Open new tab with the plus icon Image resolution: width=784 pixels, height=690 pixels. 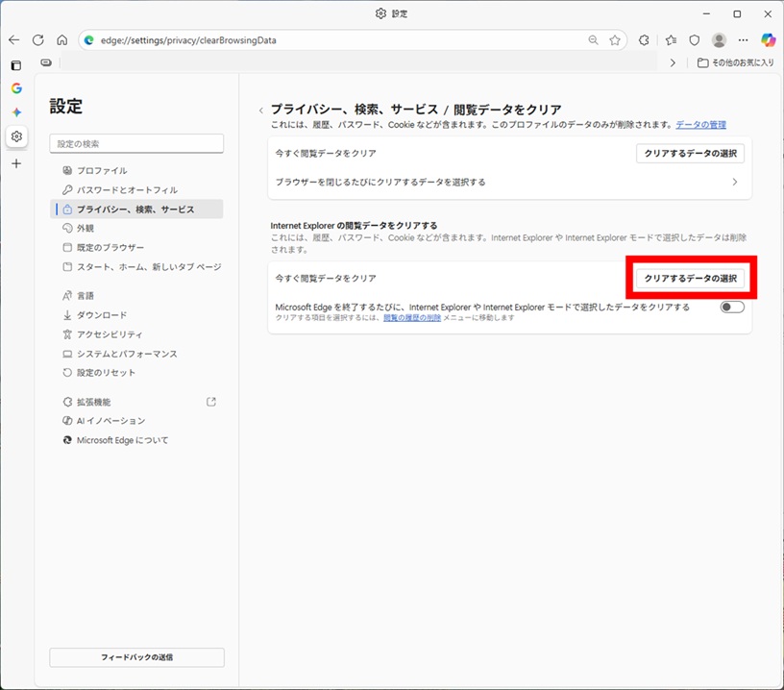tap(16, 163)
